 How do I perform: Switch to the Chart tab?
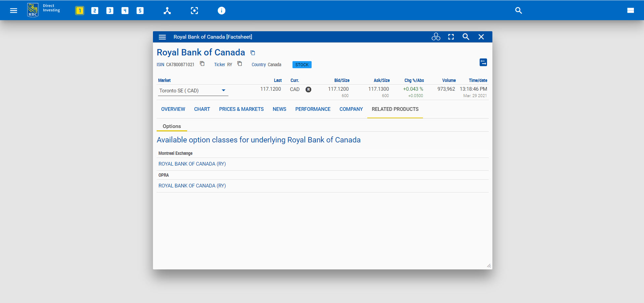[202, 109]
